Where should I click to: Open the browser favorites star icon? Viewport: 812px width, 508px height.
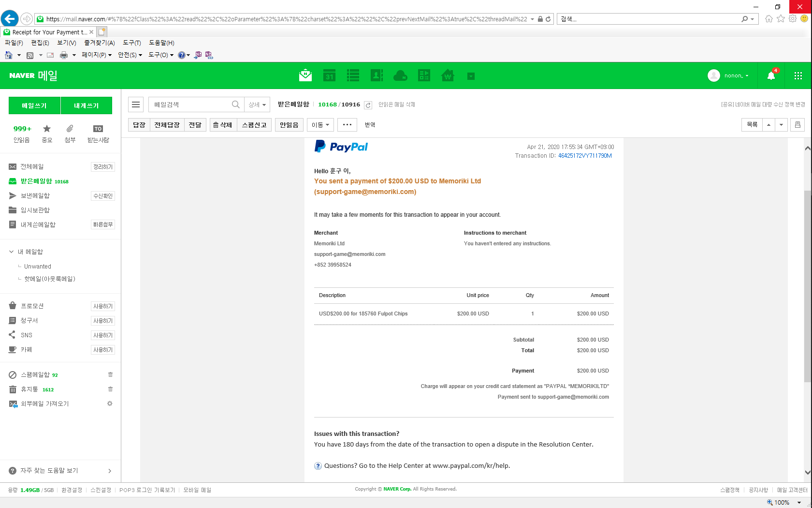point(781,19)
